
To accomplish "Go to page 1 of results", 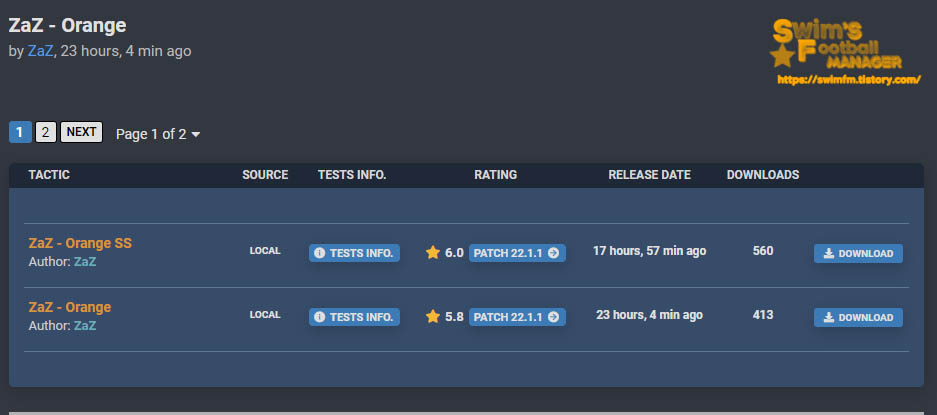I will click(x=20, y=132).
